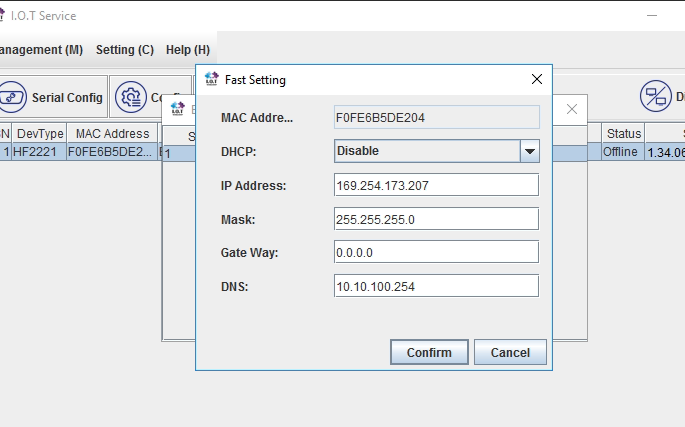Click the Status column header
The width and height of the screenshot is (685, 427).
[x=623, y=133]
